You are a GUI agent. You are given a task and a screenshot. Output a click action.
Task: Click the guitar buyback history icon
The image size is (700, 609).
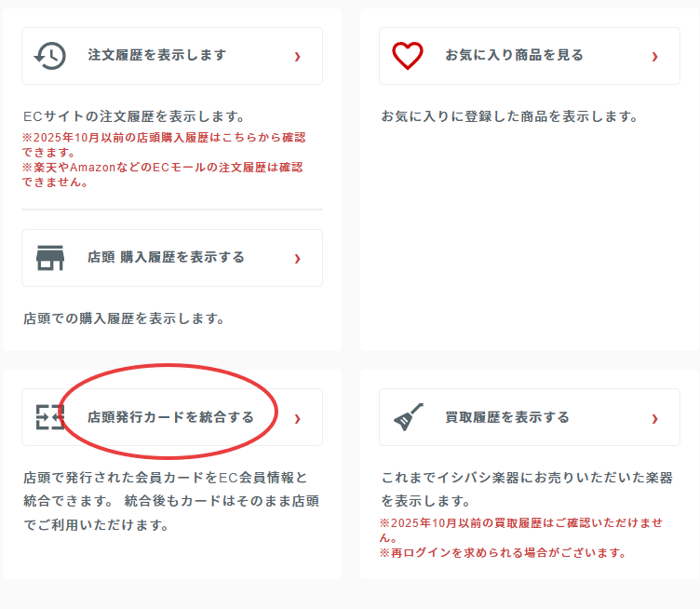click(x=408, y=417)
